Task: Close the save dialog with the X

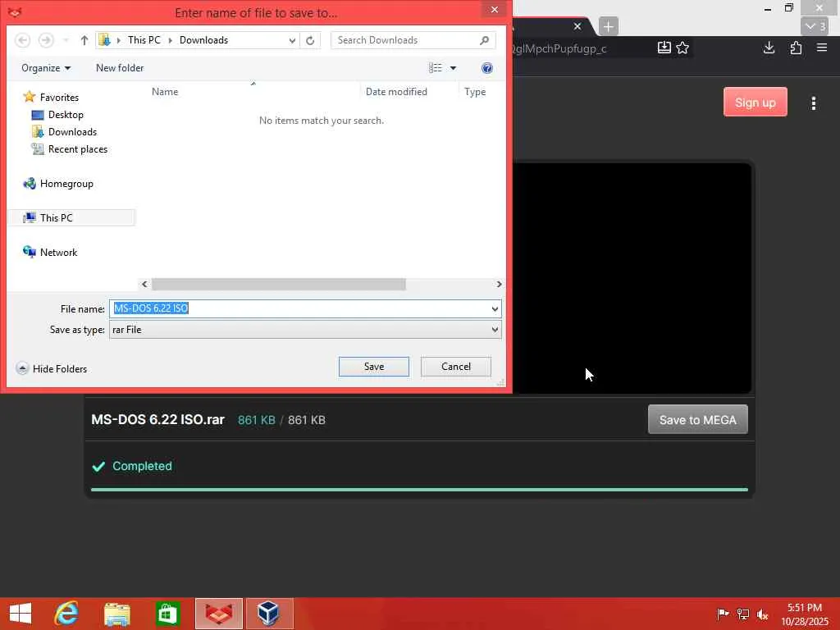Action: tap(495, 10)
